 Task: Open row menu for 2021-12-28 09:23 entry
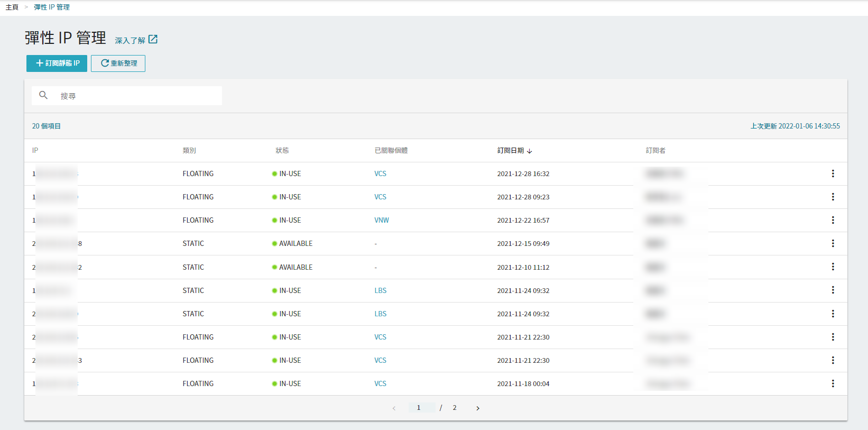point(833,197)
